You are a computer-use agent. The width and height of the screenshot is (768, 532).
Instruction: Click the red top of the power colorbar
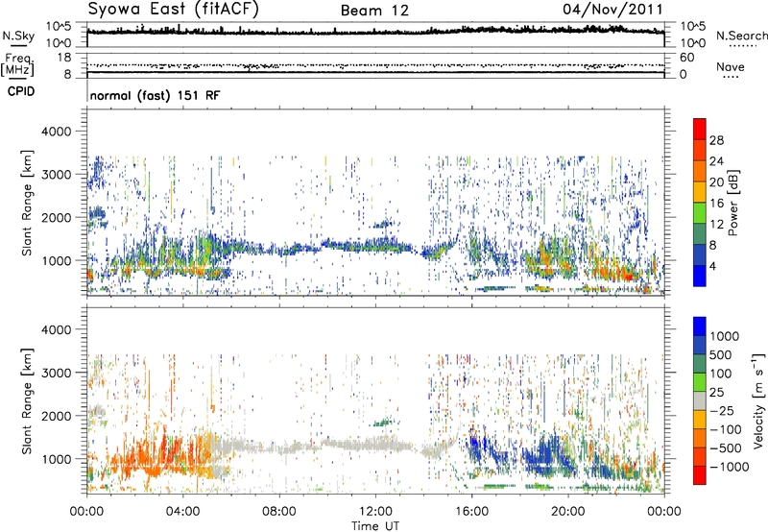(x=700, y=129)
